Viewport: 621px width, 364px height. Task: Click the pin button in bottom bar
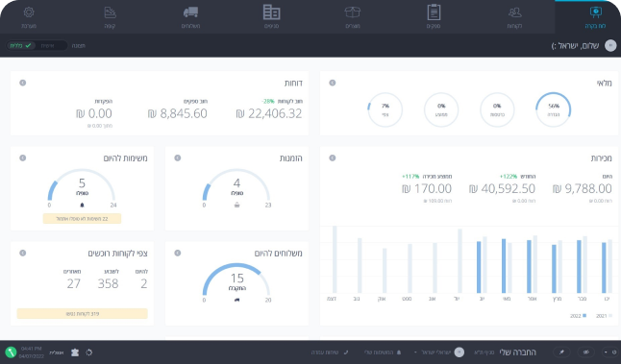pyautogui.click(x=561, y=352)
